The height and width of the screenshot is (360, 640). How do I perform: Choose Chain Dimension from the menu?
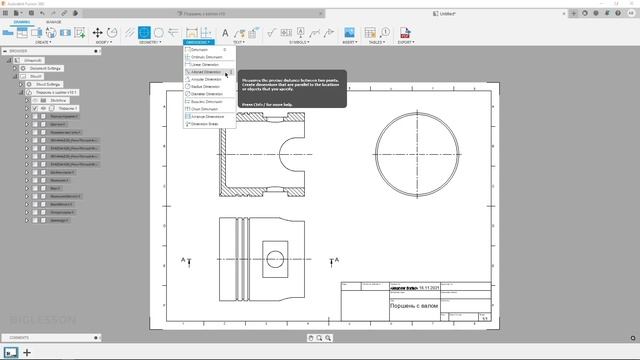click(x=209, y=109)
